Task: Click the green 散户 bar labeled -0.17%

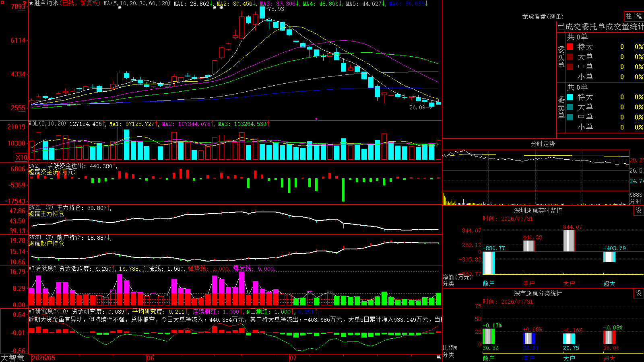Action: pos(489,336)
